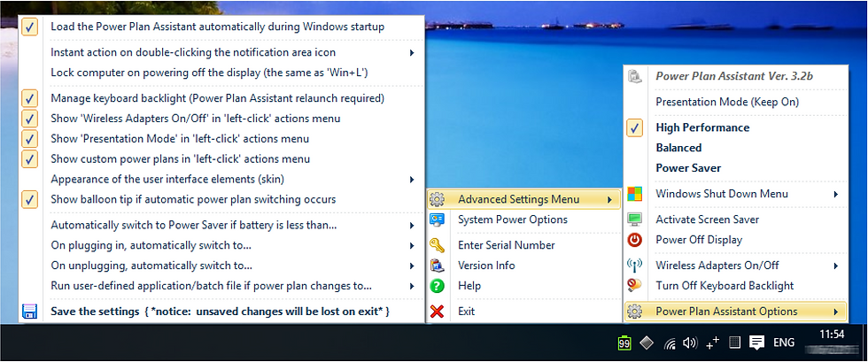
Task: Switch to the Balanced power plan
Action: click(678, 148)
